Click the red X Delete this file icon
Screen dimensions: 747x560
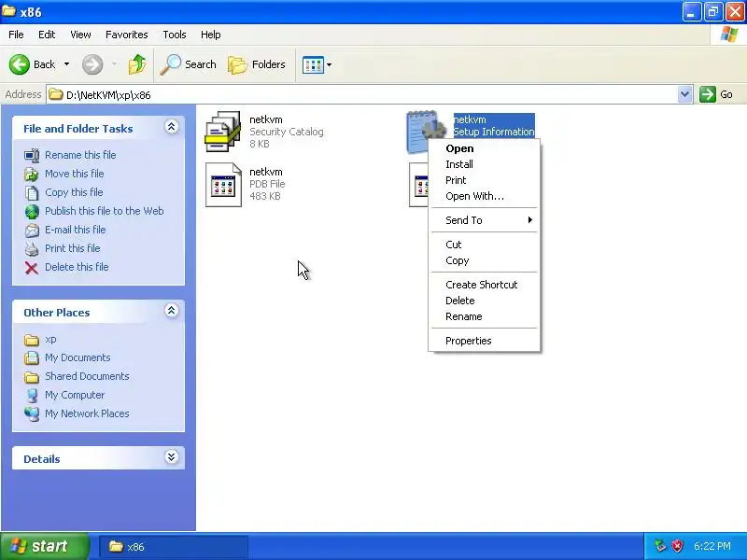[32, 268]
